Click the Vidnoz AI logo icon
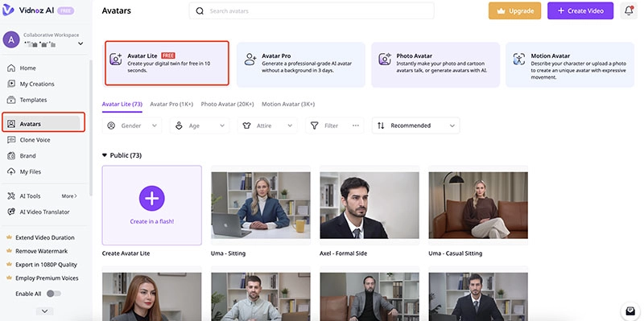644x321 pixels. pos(8,10)
